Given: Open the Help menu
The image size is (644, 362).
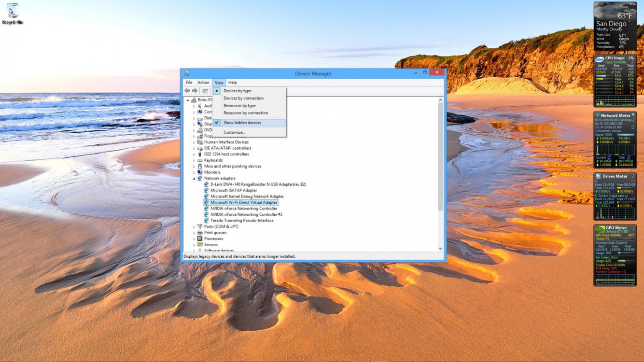Looking at the screenshot, I should tap(233, 83).
